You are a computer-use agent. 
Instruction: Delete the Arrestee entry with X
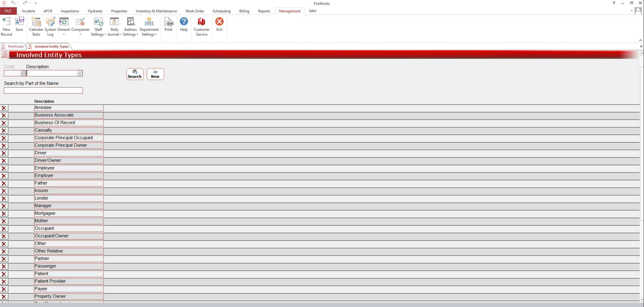point(4,108)
